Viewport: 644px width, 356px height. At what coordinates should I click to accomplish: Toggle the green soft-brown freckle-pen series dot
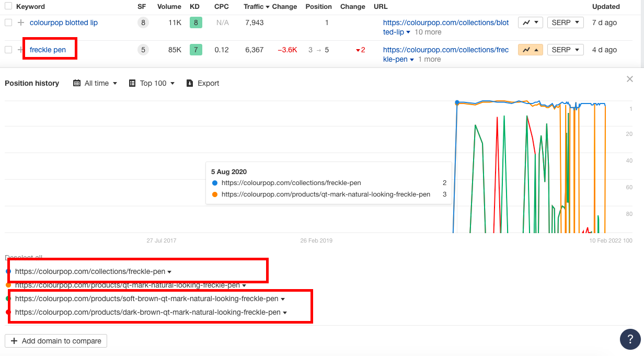pyautogui.click(x=8, y=298)
